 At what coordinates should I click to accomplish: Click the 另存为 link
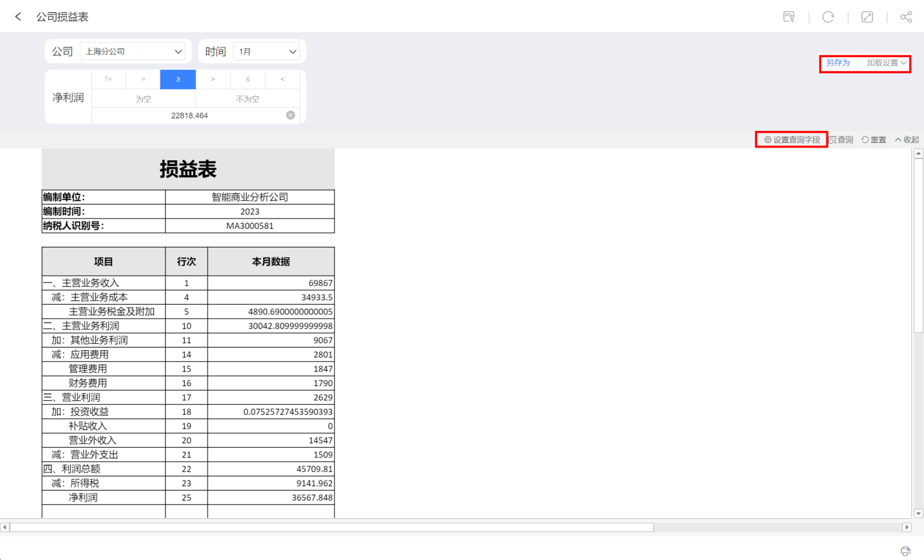point(837,63)
